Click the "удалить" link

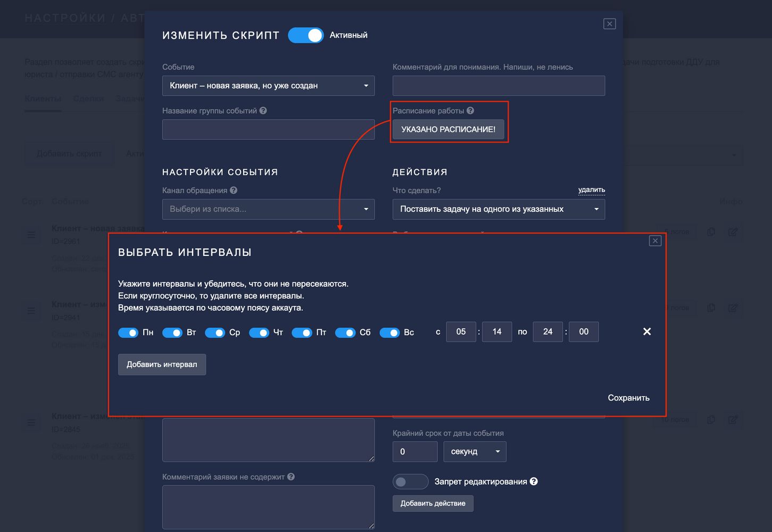(592, 190)
